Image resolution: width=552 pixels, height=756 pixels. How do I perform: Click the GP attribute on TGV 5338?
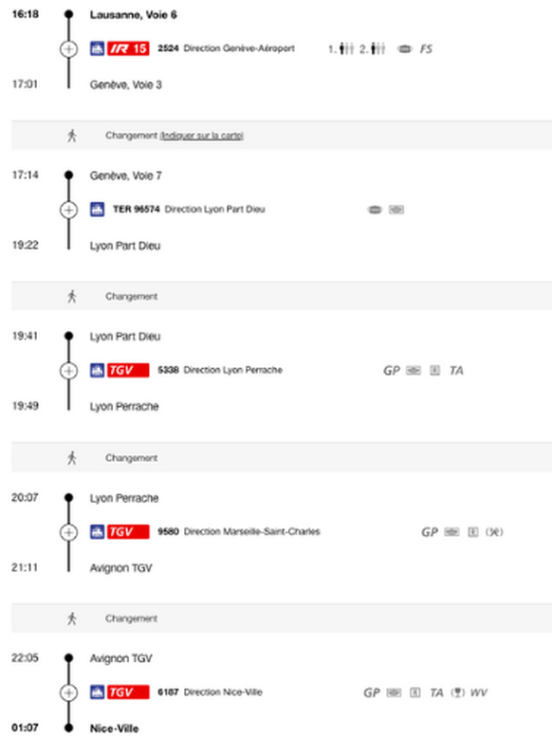pos(392,370)
